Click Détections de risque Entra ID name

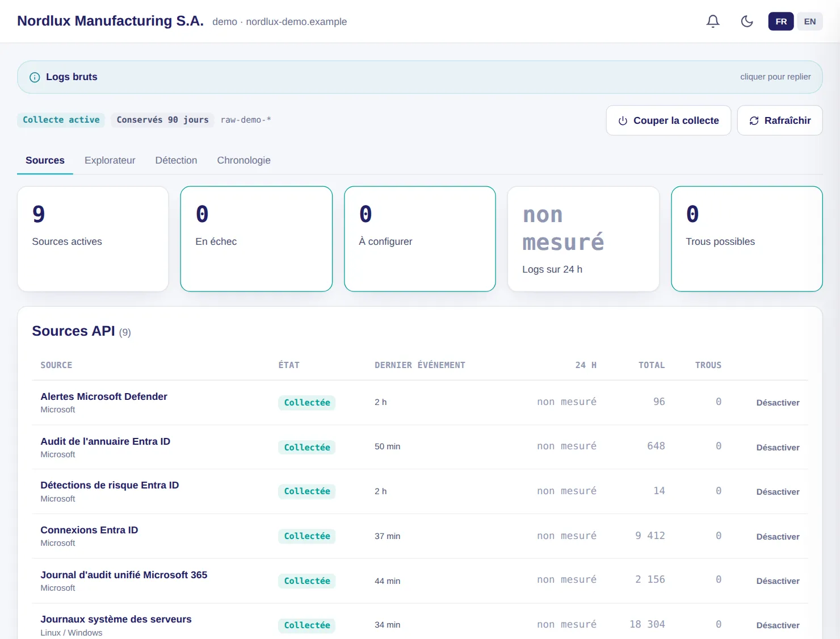[110, 485]
